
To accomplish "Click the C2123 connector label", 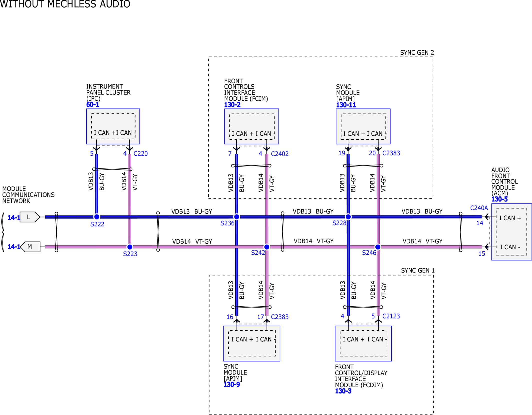I will pos(391,316).
